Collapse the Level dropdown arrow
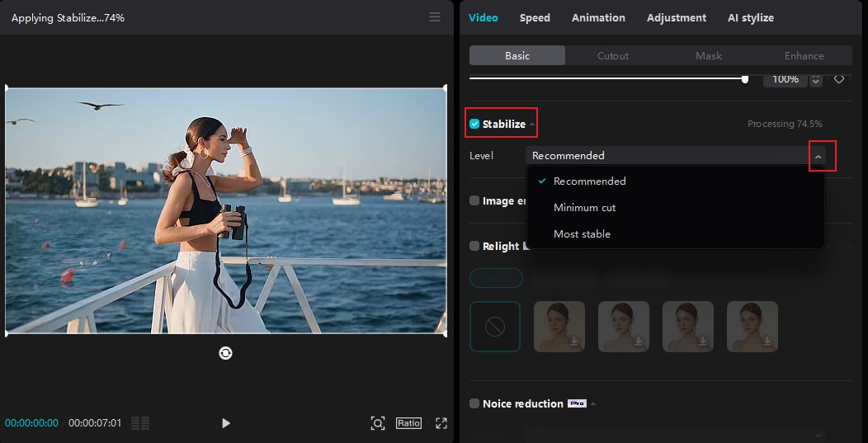This screenshot has height=443, width=868. 818,156
